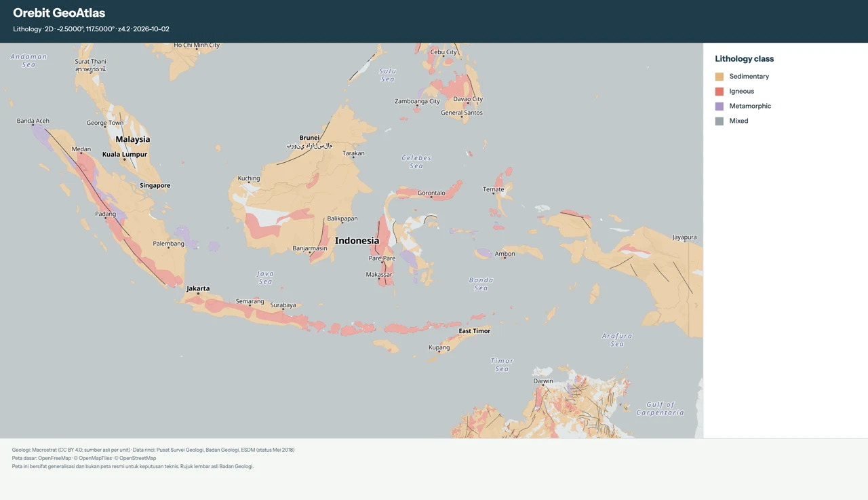Click the Jayapura city label

tap(685, 237)
